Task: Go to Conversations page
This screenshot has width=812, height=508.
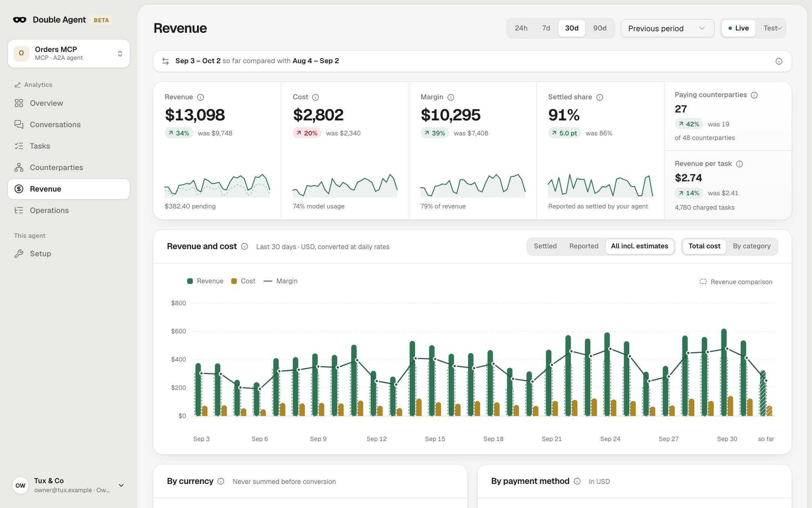Action: tap(69, 125)
